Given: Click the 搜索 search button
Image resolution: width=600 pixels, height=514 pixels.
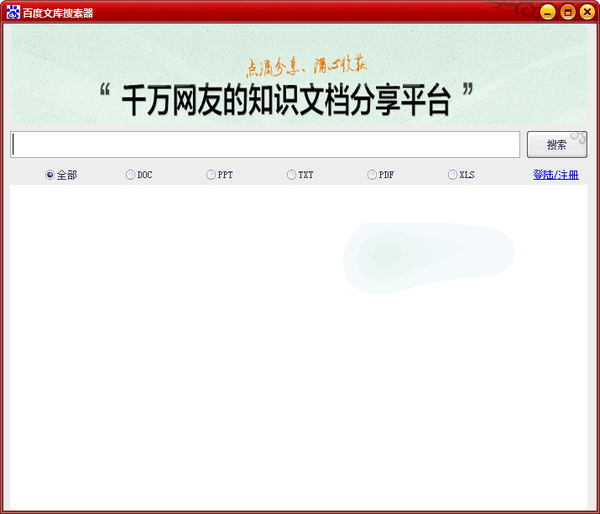Looking at the screenshot, I should 557,144.
